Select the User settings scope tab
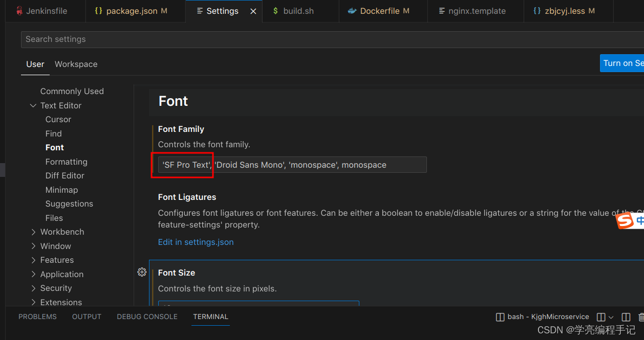644x340 pixels. [35, 64]
